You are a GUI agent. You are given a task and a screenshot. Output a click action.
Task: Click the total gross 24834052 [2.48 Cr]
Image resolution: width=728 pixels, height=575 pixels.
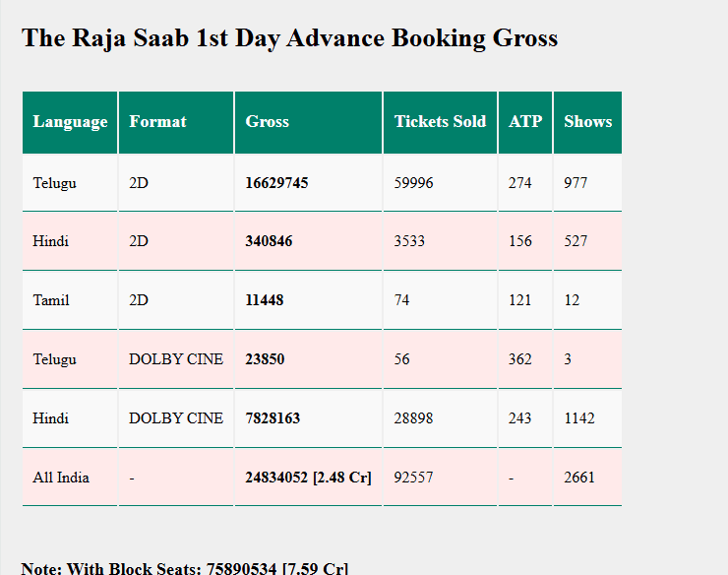308,478
